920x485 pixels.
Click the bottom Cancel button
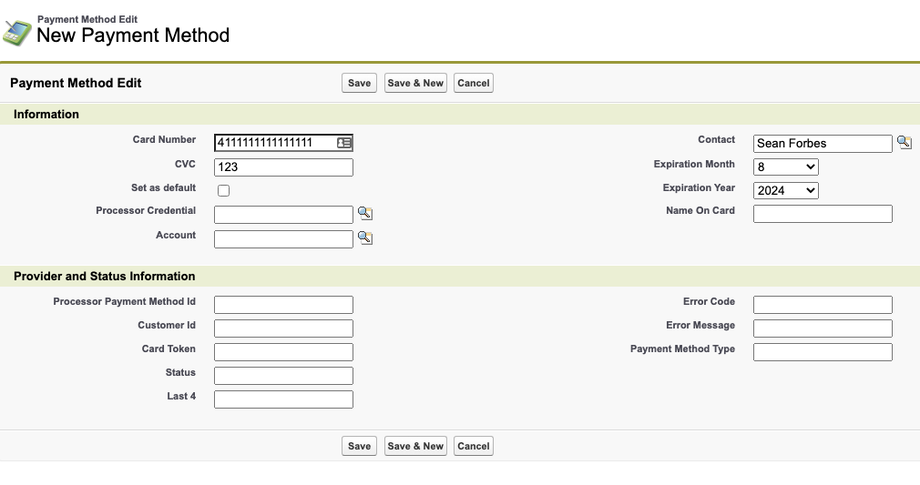pos(473,446)
